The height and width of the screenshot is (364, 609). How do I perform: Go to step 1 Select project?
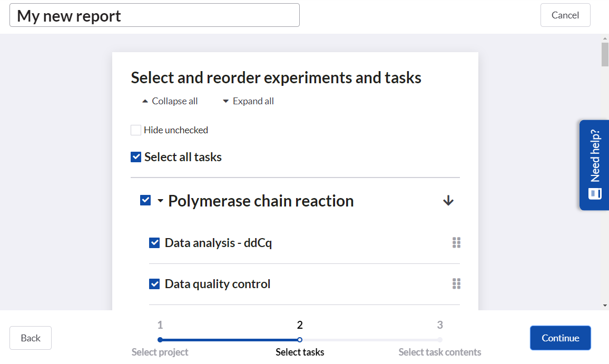[x=160, y=340]
